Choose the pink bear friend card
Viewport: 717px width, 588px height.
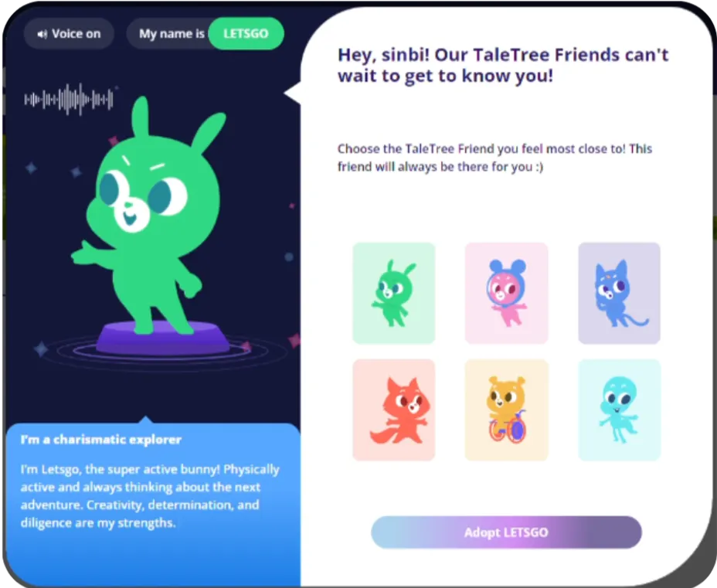(506, 293)
